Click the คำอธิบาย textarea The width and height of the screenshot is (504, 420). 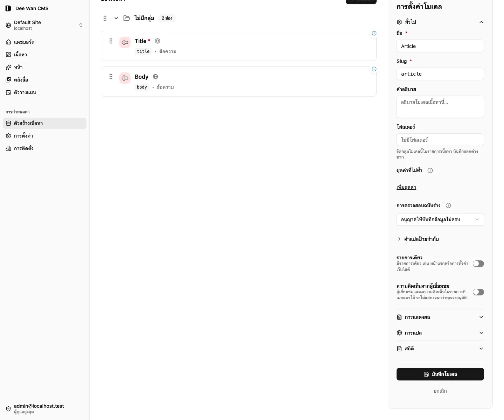(440, 107)
